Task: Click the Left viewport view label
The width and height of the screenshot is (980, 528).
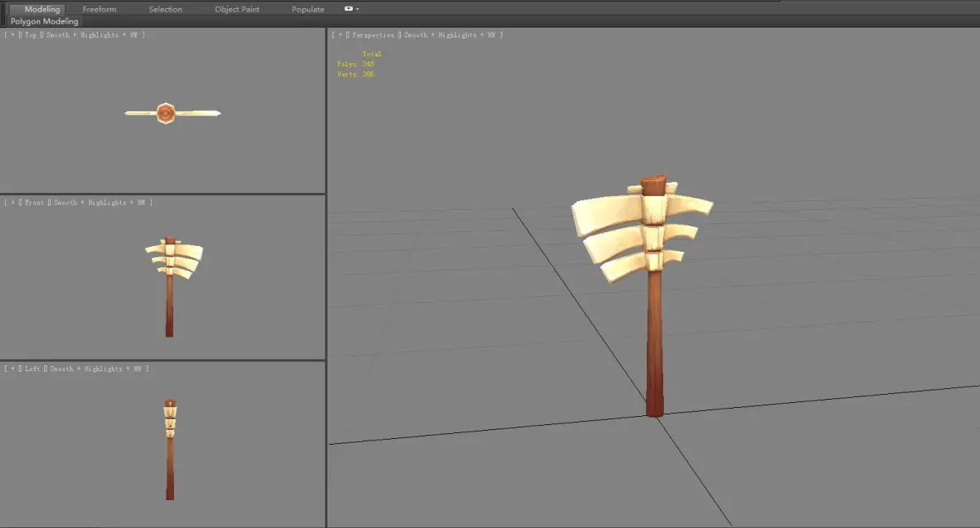Action: 32,369
